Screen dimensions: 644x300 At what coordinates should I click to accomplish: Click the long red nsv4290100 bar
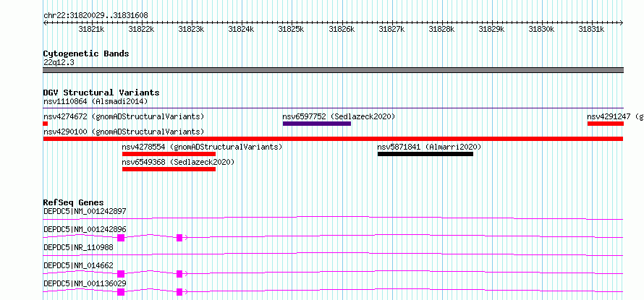[334, 139]
